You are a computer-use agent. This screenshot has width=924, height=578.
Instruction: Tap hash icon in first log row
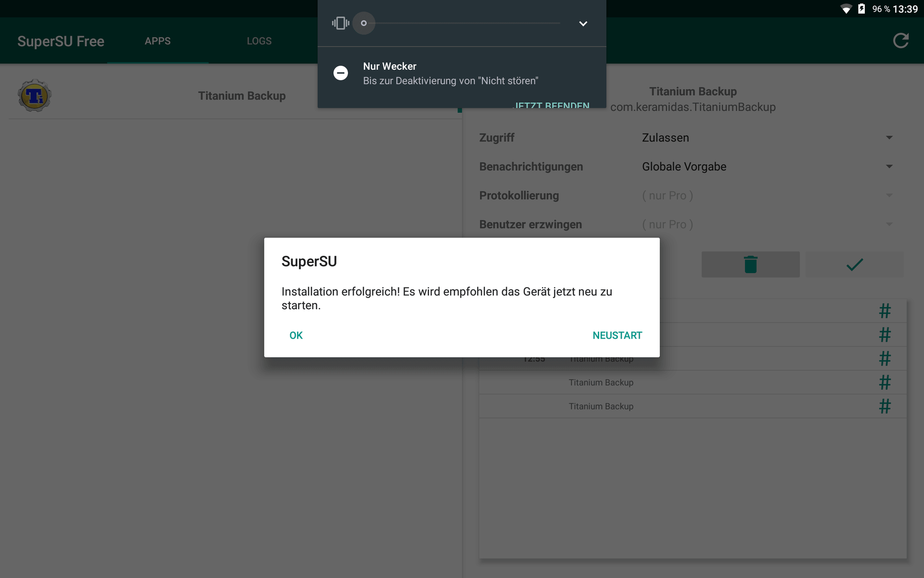point(885,311)
